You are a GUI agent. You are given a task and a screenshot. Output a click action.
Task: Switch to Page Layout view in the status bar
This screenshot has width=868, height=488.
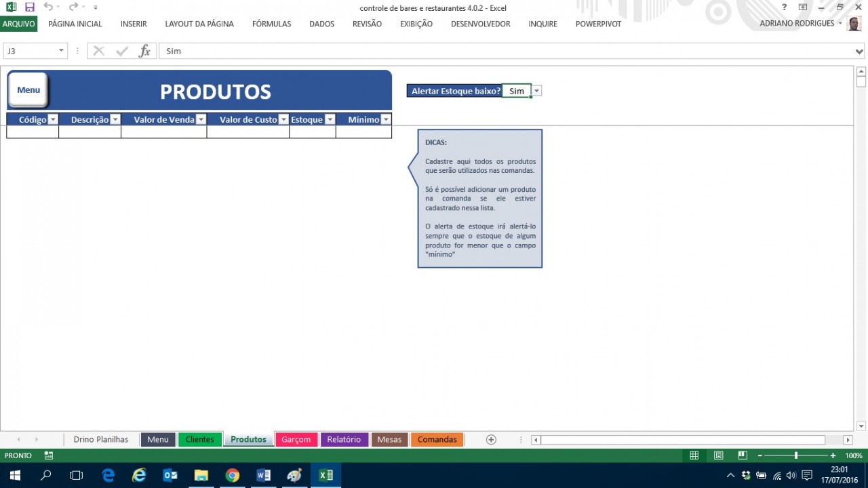719,455
